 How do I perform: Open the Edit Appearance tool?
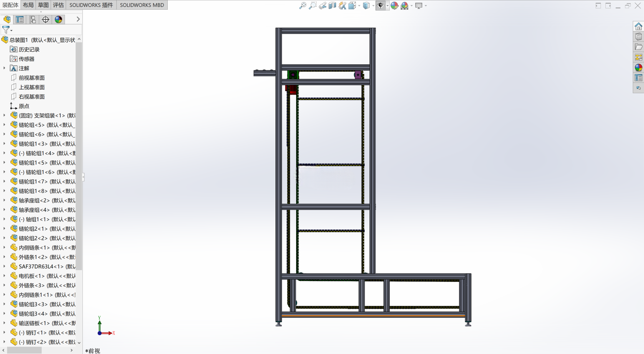coord(394,5)
